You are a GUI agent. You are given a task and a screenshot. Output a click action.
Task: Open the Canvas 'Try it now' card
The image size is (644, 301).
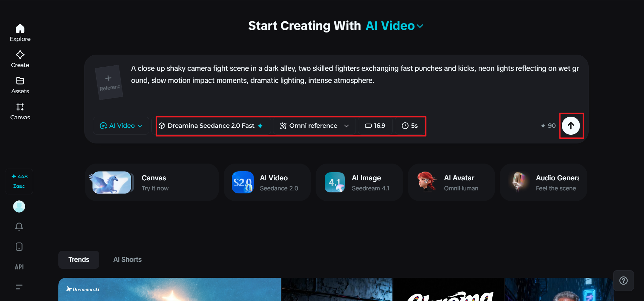[152, 182]
